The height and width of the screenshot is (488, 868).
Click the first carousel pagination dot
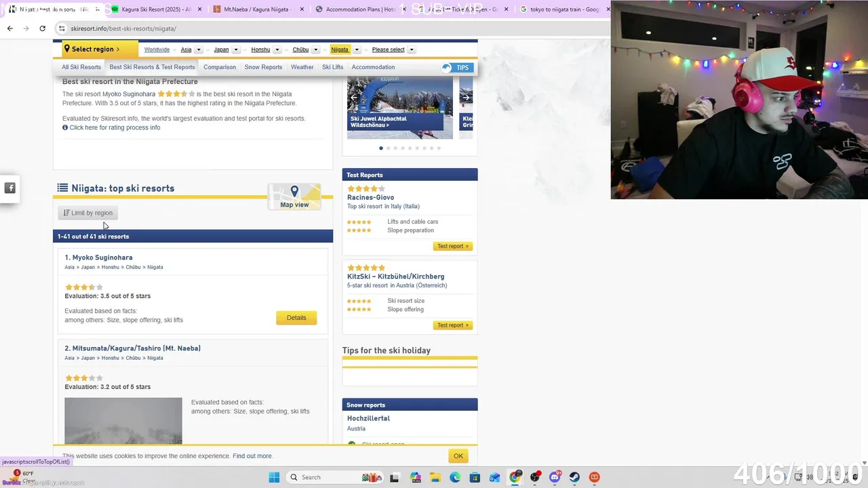pos(381,148)
